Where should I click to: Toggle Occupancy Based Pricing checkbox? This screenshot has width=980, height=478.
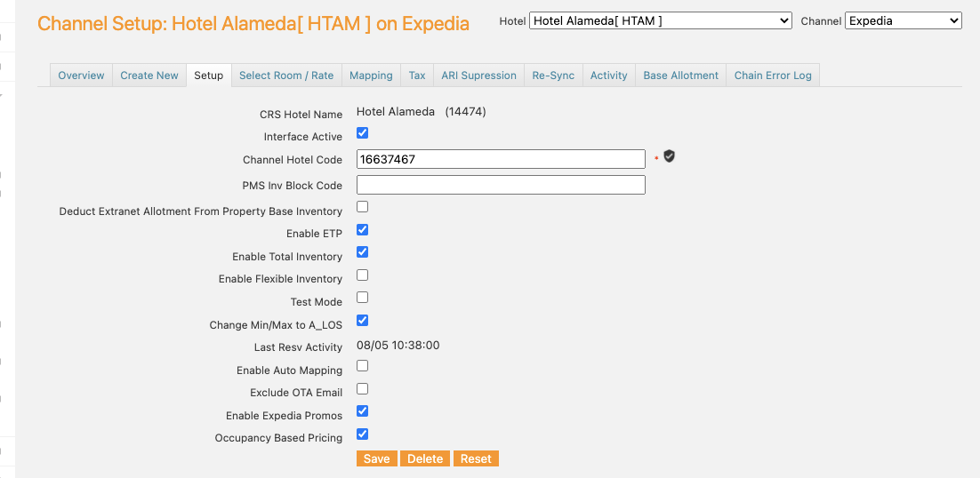(x=363, y=434)
